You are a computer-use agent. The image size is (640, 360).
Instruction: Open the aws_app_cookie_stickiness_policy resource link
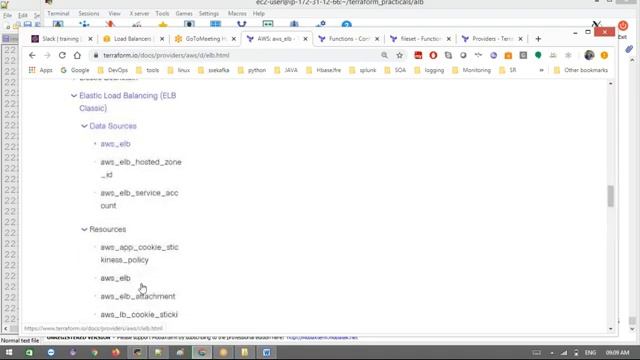point(139,253)
